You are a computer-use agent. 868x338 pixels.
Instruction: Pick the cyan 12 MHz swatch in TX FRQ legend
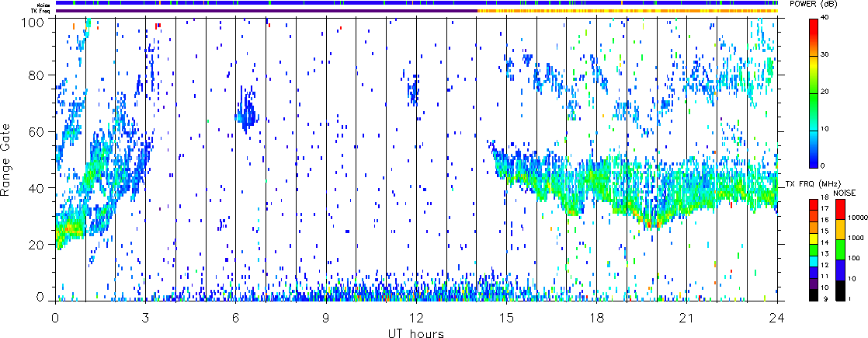(x=813, y=261)
